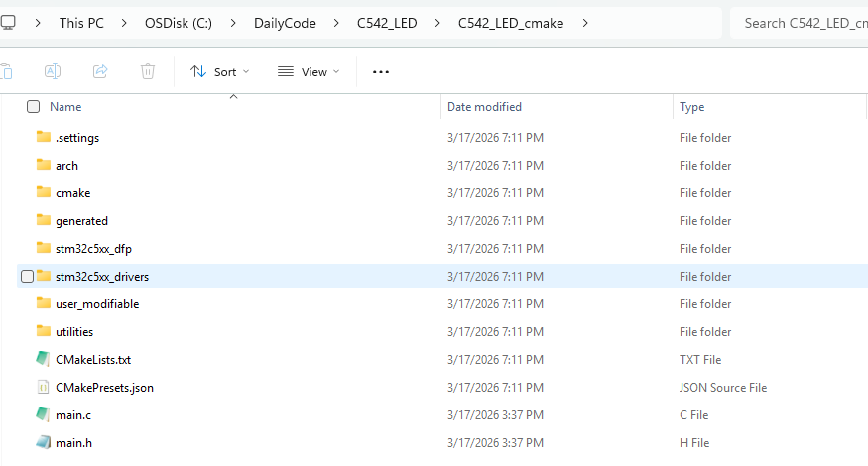
Task: Sort by Date modified column header
Action: 484,107
